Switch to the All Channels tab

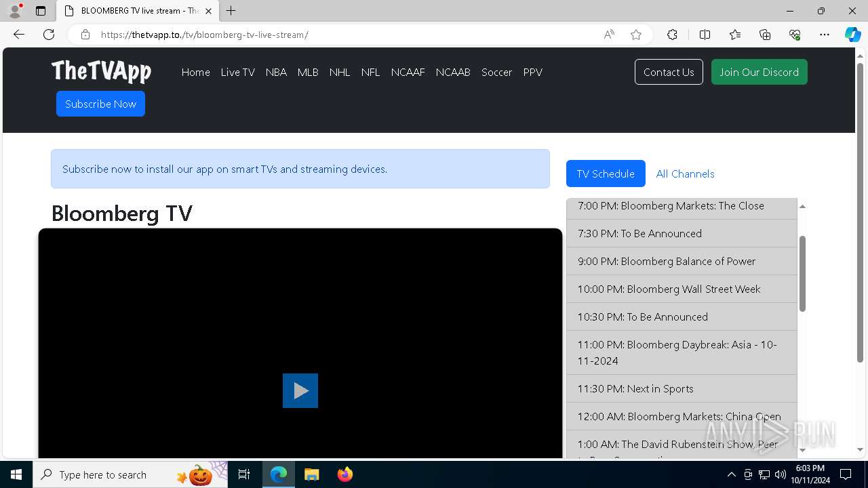[686, 174]
